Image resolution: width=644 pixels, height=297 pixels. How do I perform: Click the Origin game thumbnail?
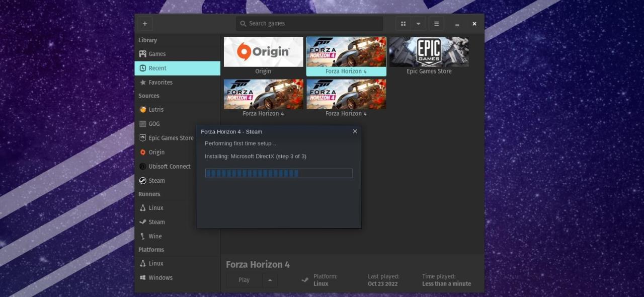coord(263,52)
